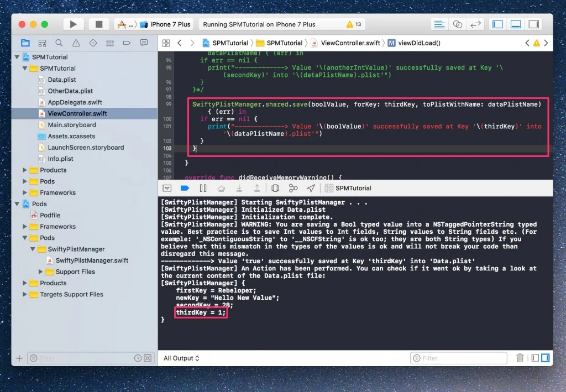Click the Run (play) button
The width and height of the screenshot is (566, 392).
click(x=74, y=24)
